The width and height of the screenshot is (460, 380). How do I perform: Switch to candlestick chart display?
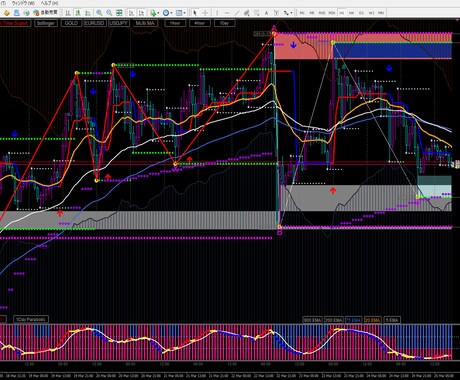[x=78, y=13]
